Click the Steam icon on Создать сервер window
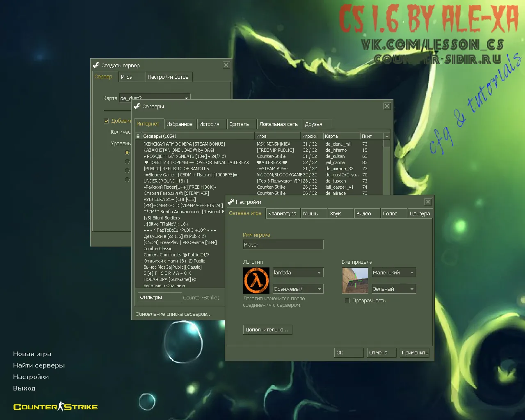The image size is (525, 420). (96, 65)
